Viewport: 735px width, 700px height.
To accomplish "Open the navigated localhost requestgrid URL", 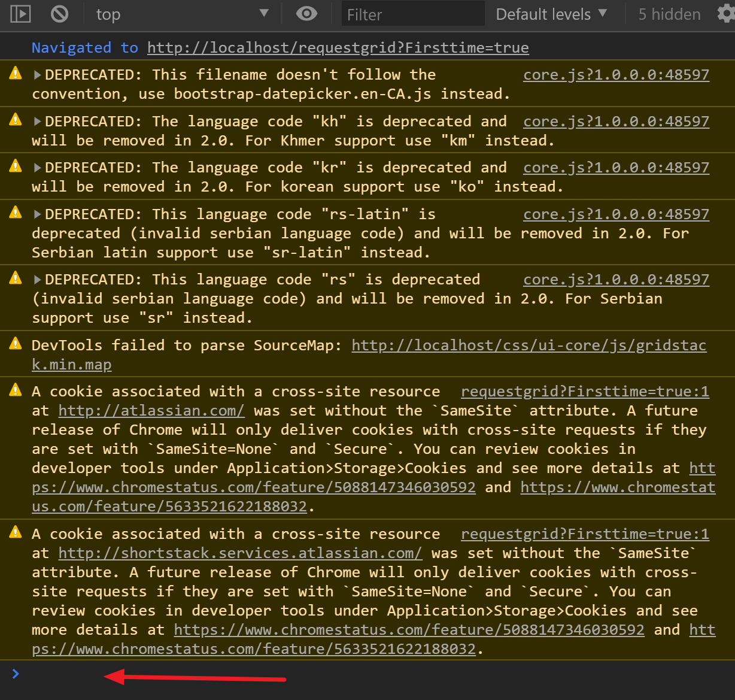I will pyautogui.click(x=338, y=48).
